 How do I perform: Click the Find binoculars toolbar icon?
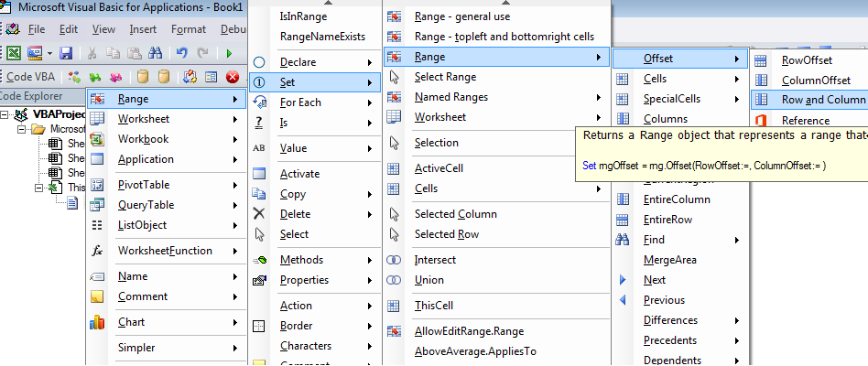[x=155, y=53]
